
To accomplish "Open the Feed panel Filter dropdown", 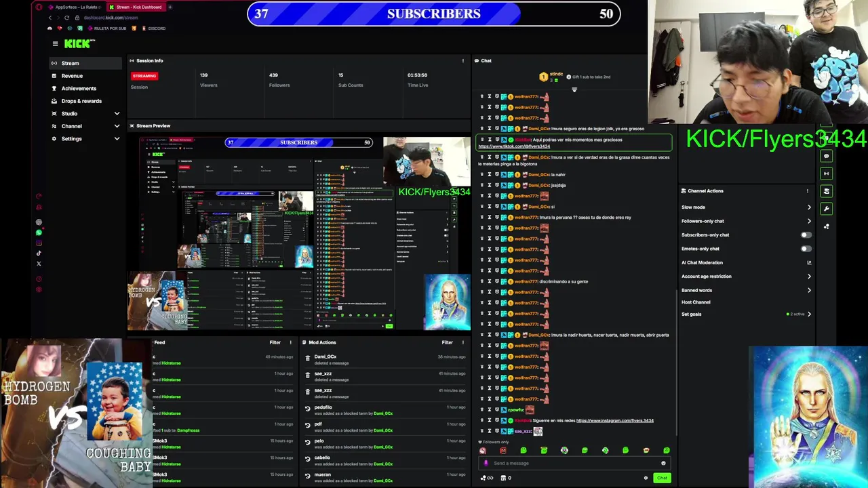I will [x=275, y=343].
